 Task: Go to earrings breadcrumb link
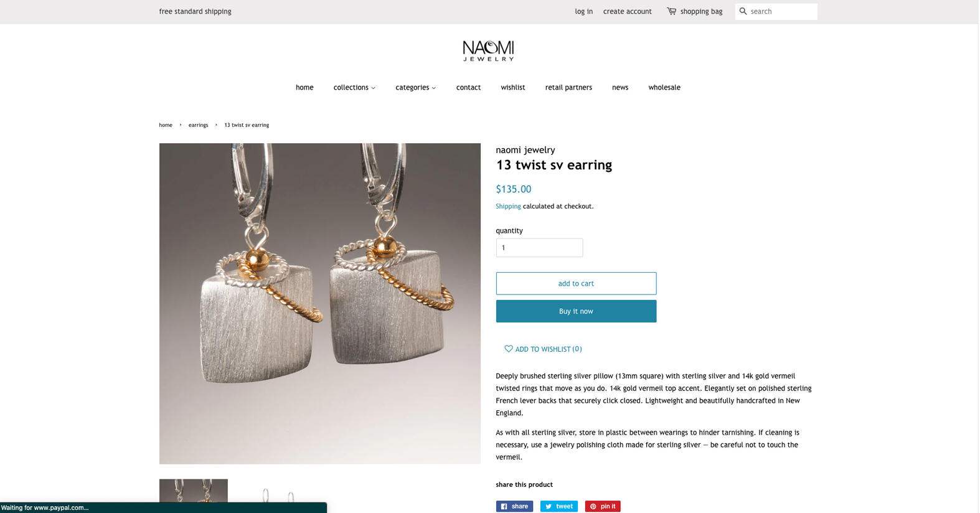(198, 125)
